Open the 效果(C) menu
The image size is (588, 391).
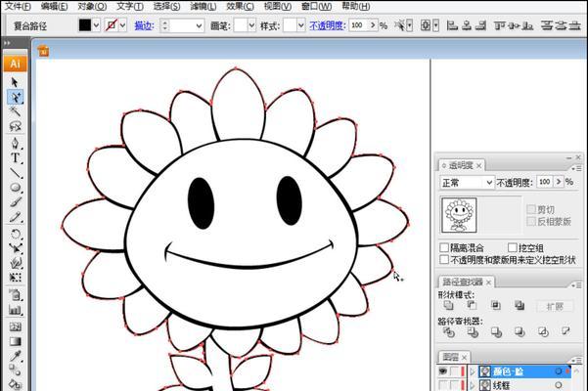(240, 6)
